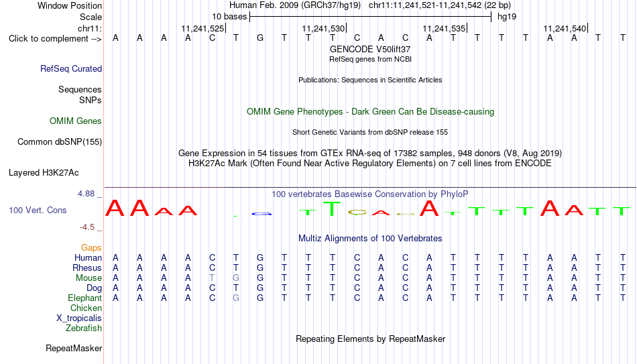637x364 pixels.
Task: Select the Dog alignment row label
Action: (95, 288)
